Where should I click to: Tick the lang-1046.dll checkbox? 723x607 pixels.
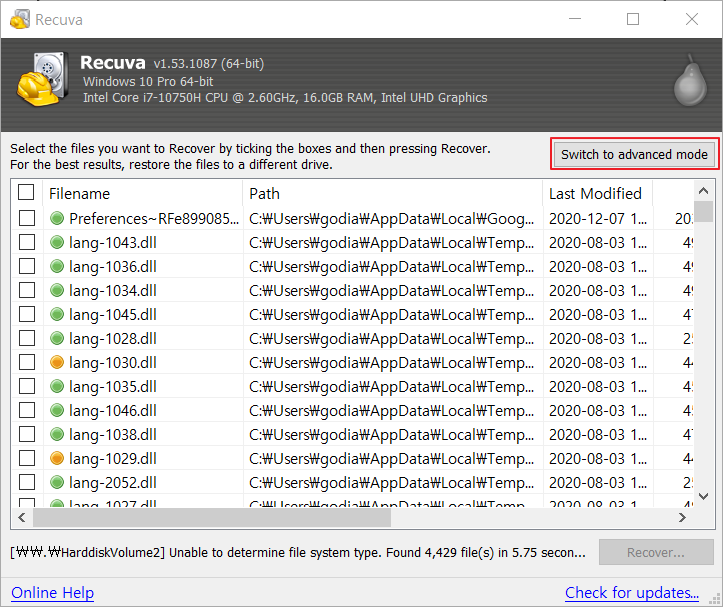pos(27,410)
